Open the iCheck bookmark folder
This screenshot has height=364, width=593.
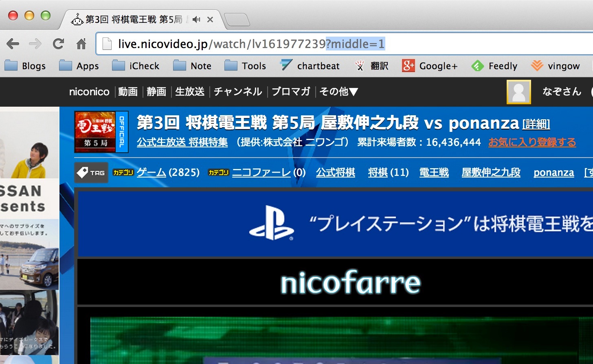[x=136, y=66]
